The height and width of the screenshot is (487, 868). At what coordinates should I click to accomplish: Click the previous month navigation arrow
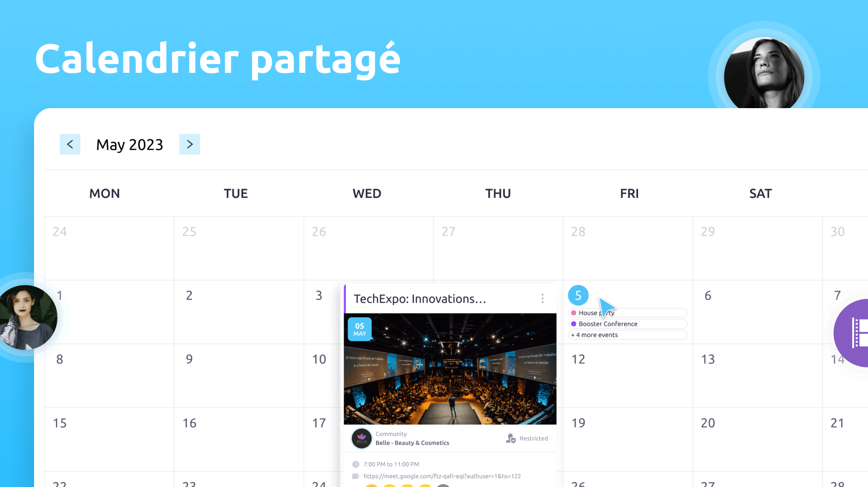[69, 143]
